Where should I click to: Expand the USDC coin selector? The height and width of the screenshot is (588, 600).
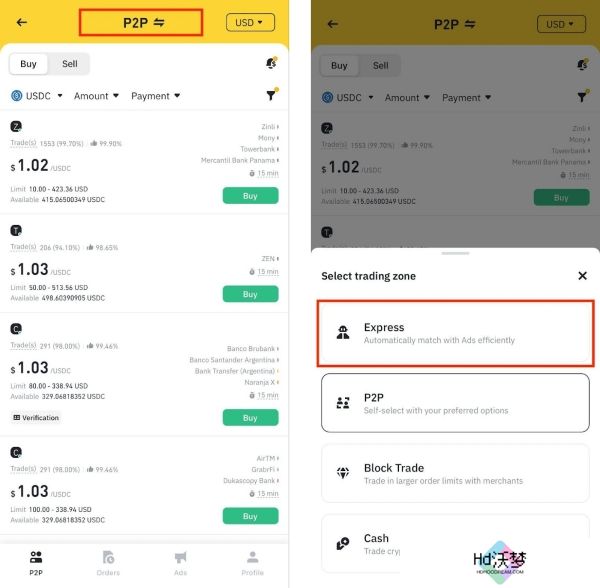37,96
